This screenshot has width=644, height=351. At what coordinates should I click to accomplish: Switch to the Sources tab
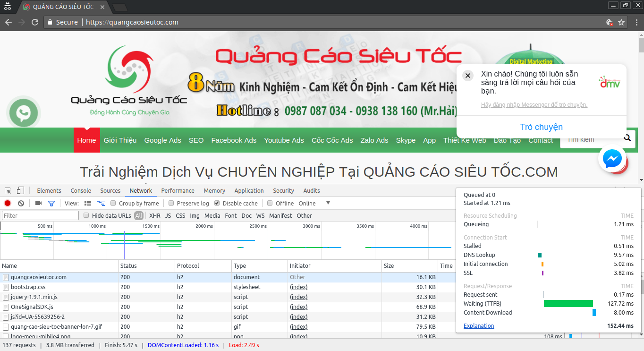(x=110, y=191)
